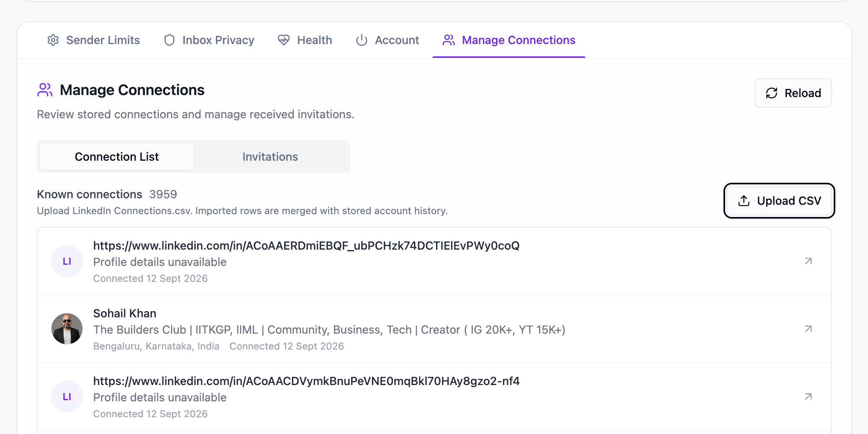Open the Sender Limits tab

point(93,40)
